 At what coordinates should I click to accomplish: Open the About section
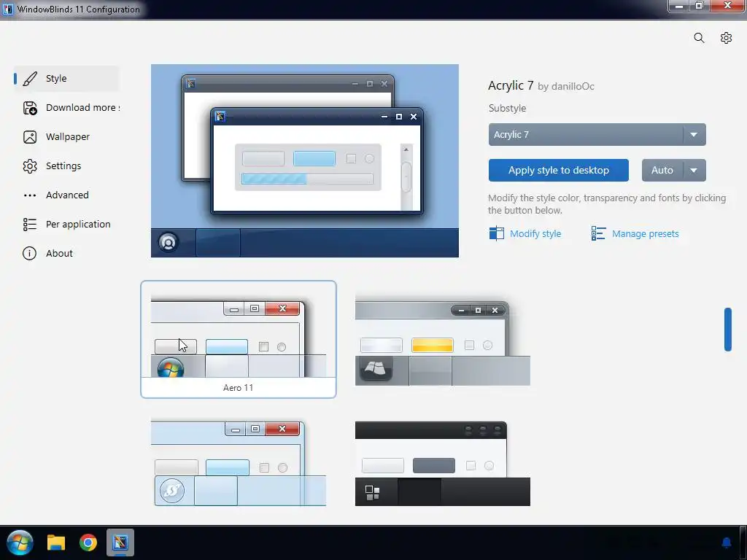point(66,253)
